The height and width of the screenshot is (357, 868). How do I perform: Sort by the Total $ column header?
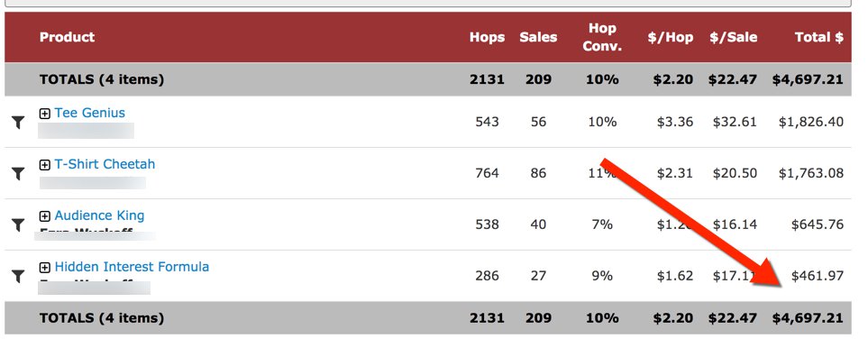[819, 37]
